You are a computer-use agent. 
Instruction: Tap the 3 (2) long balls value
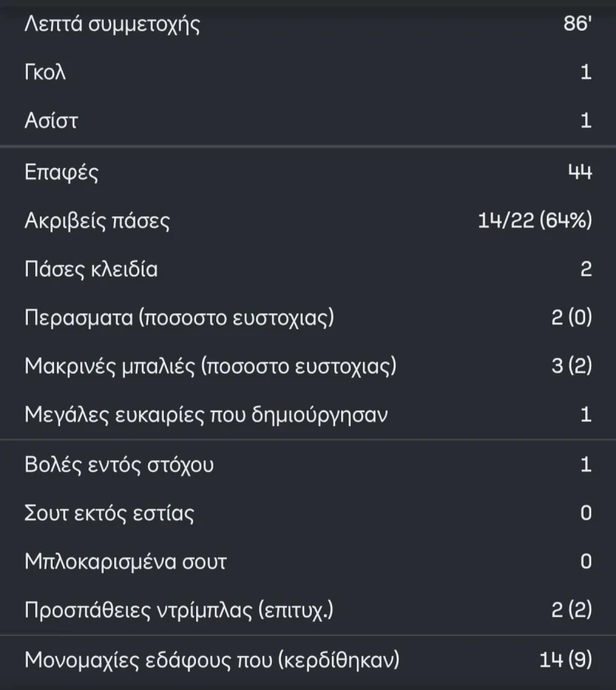point(572,366)
